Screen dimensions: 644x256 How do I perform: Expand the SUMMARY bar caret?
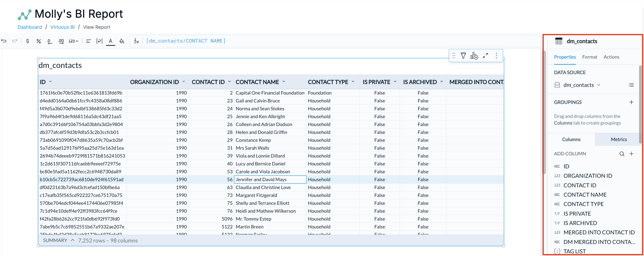[x=72, y=240]
